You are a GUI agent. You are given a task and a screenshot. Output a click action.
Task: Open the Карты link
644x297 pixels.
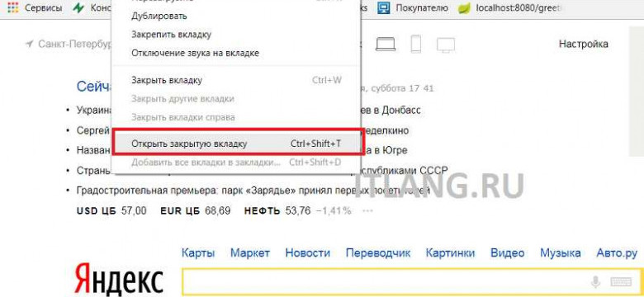pos(198,252)
